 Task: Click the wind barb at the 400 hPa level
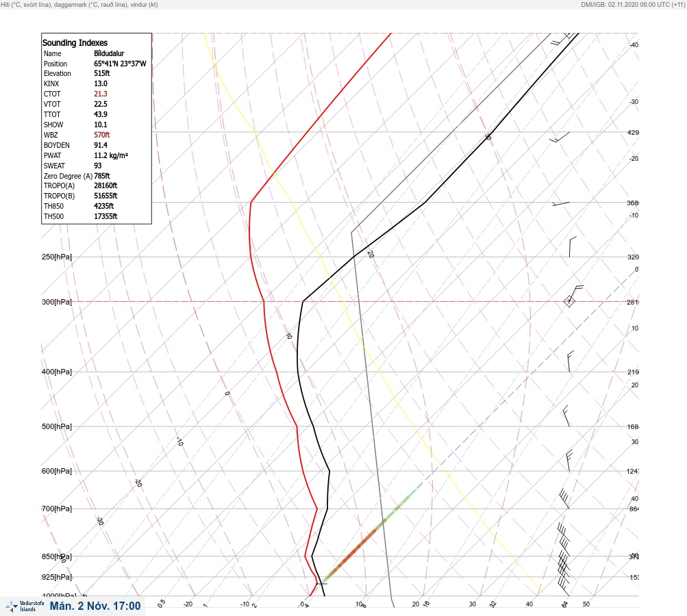coord(571,361)
